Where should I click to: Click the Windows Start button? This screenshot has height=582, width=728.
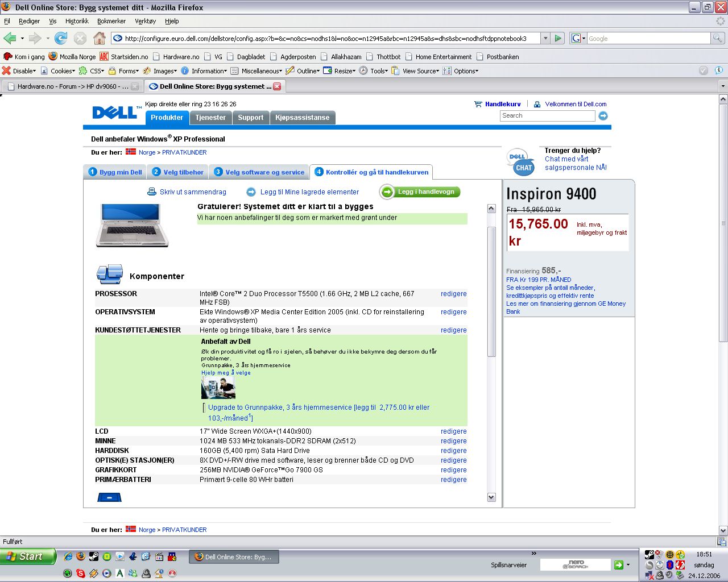pos(28,556)
